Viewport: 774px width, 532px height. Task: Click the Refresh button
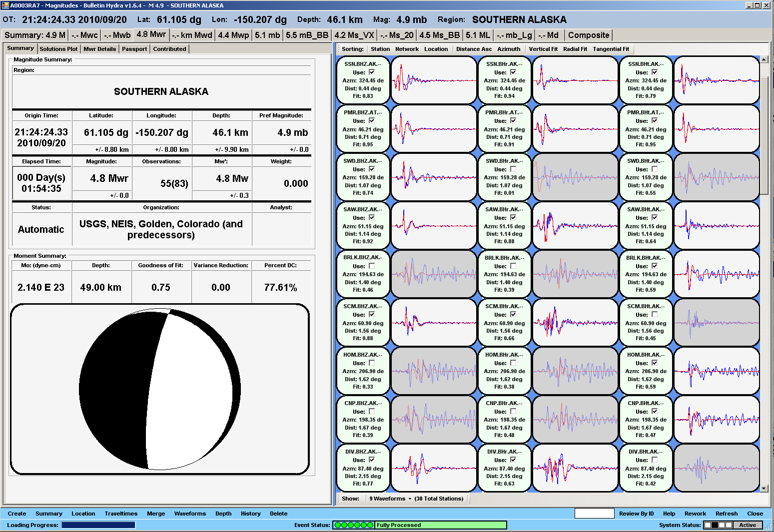point(727,514)
